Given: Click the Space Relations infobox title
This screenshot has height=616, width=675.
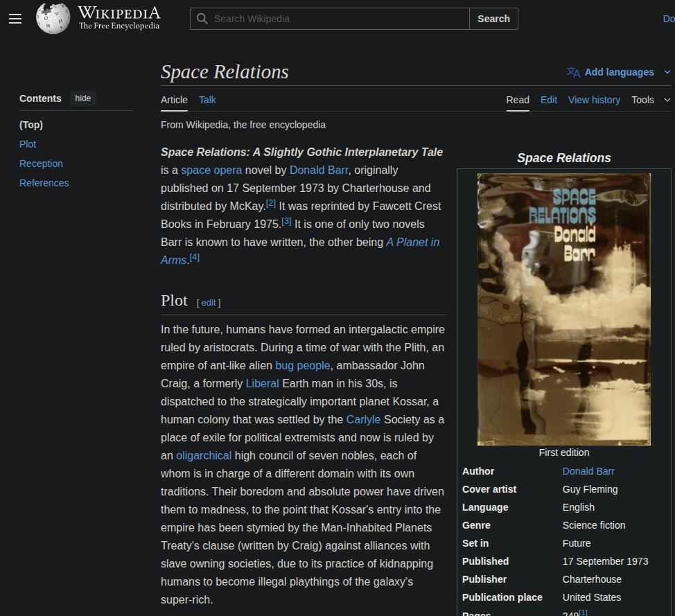Looking at the screenshot, I should coord(564,158).
